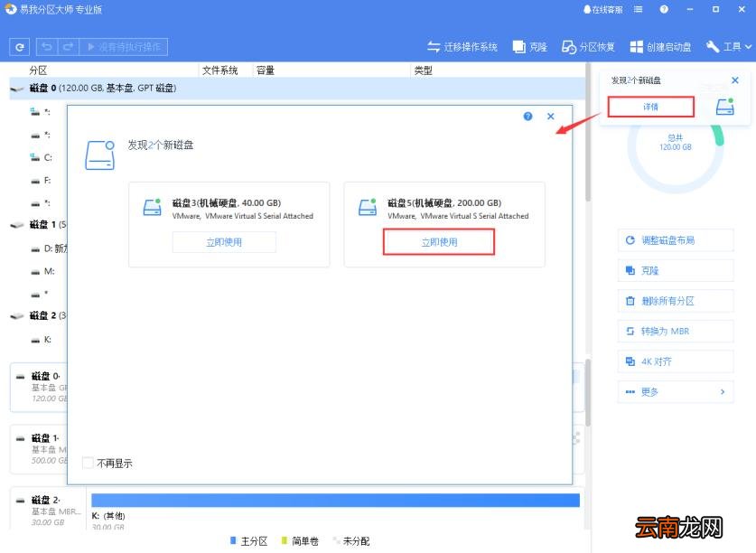Click the 磁盘 0 card in the disk map
This screenshot has height=553, width=756.
[39, 388]
